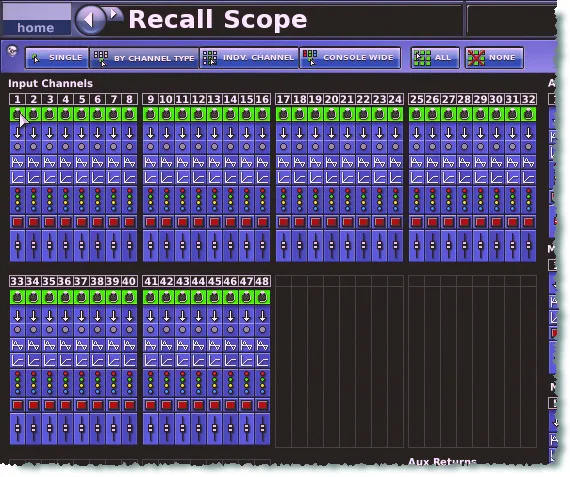The image size is (570, 477).
Task: Select CONSOLE WIDE selection mode
Action: [350, 57]
